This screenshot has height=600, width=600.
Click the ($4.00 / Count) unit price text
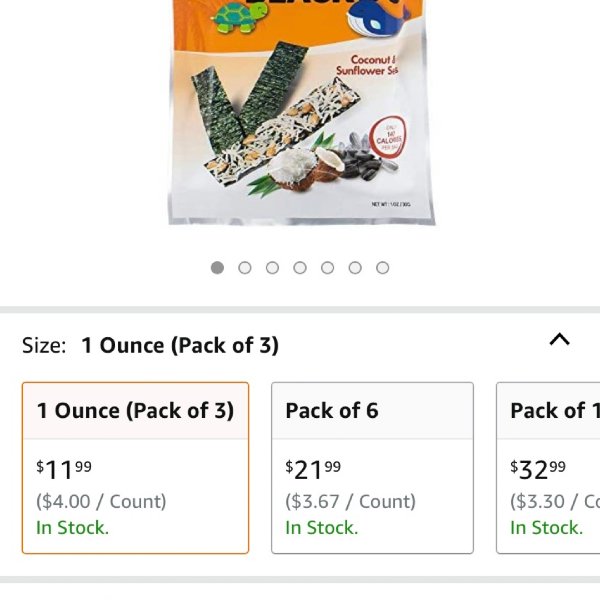pyautogui.click(x=101, y=501)
